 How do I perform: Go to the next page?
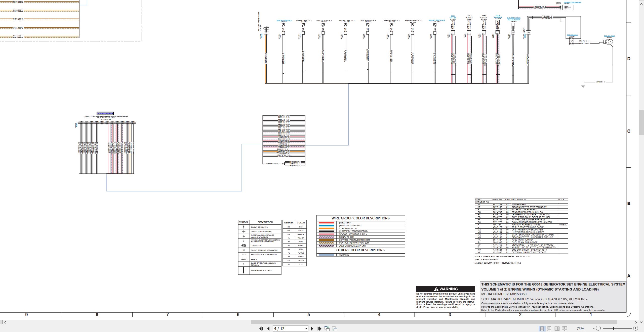(x=312, y=328)
